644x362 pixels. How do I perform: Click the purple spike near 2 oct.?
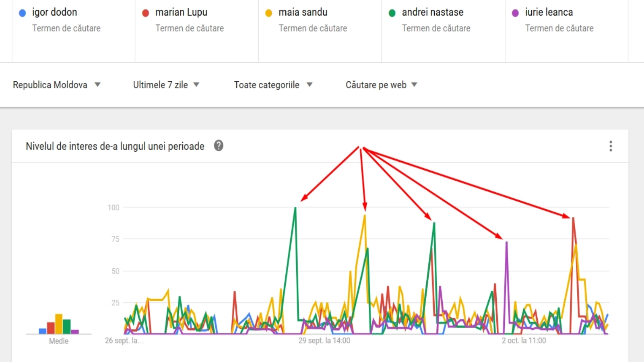[506, 243]
